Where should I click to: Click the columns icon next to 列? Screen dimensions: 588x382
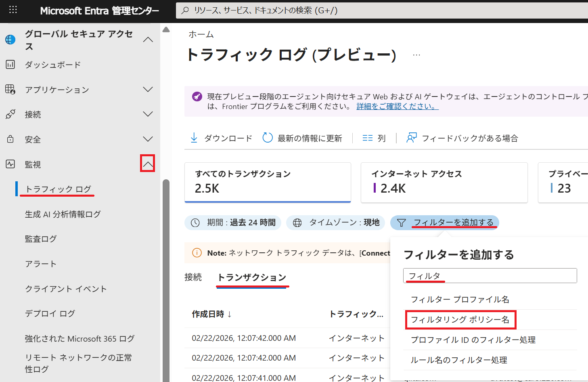coord(368,138)
